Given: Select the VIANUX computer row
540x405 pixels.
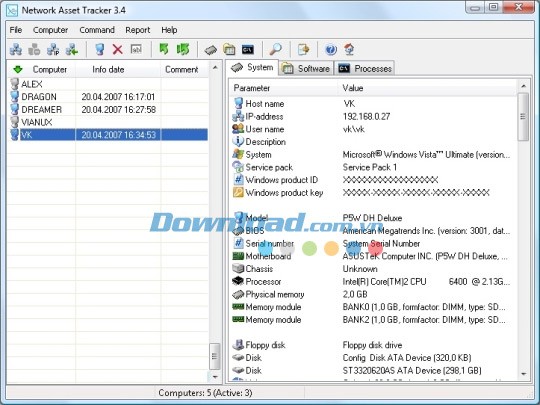Looking at the screenshot, I should (108, 122).
